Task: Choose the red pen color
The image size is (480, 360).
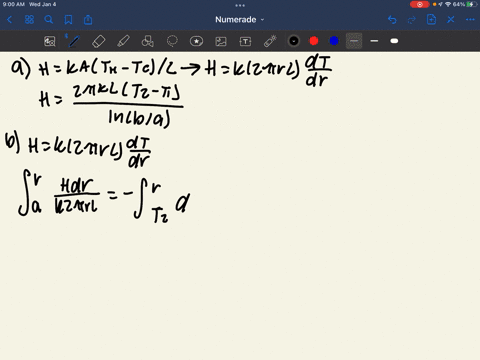Action: (x=314, y=41)
